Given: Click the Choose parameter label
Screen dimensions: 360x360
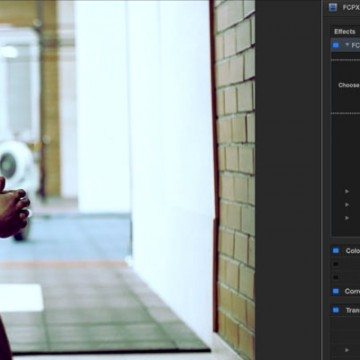Looking at the screenshot, I should pyautogui.click(x=349, y=85).
